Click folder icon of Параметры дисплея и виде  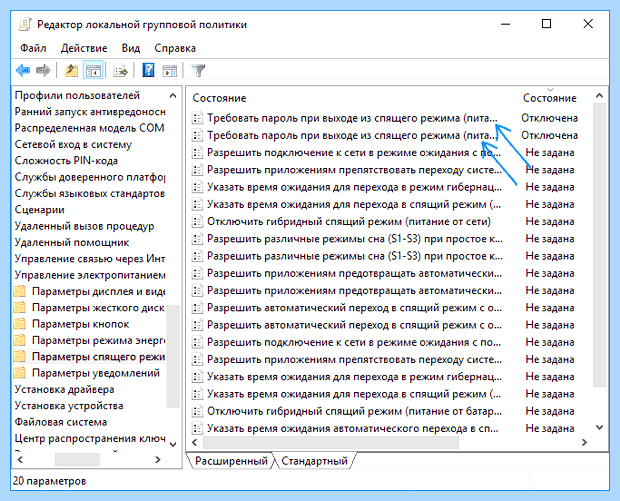point(19,291)
